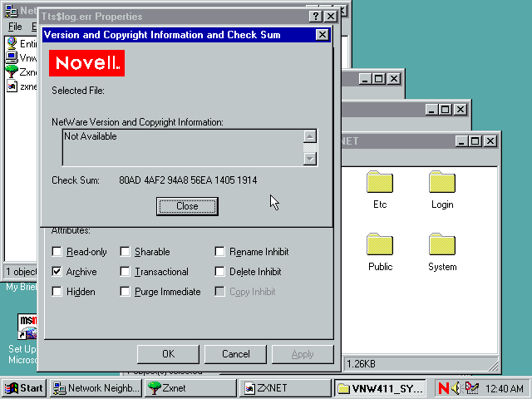Click the 1.26KB status bar text
Viewport: 532px width, 399px height.
[361, 364]
